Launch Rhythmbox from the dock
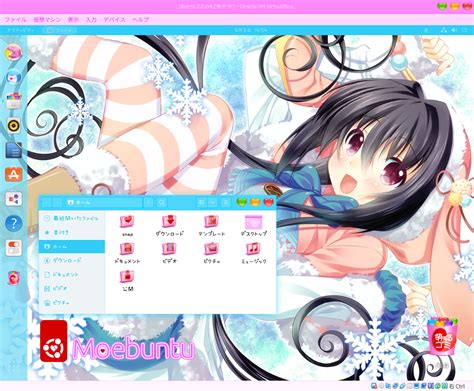Image resolution: width=474 pixels, height=391 pixels. [x=14, y=126]
